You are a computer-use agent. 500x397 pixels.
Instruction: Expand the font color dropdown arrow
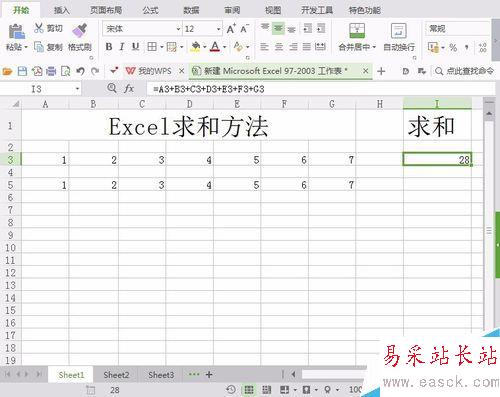pos(224,47)
